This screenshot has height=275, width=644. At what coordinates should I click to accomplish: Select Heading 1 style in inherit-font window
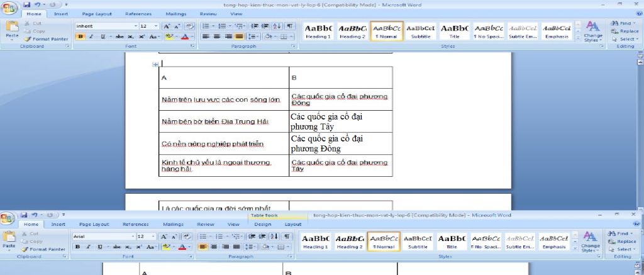318,31
